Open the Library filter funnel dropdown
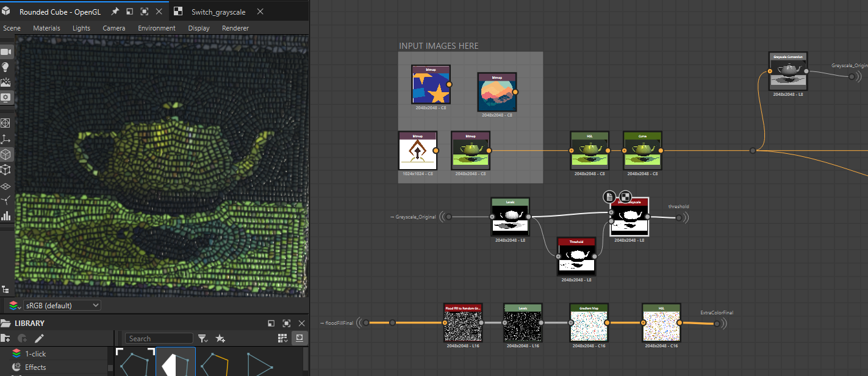The image size is (868, 376). tap(203, 338)
